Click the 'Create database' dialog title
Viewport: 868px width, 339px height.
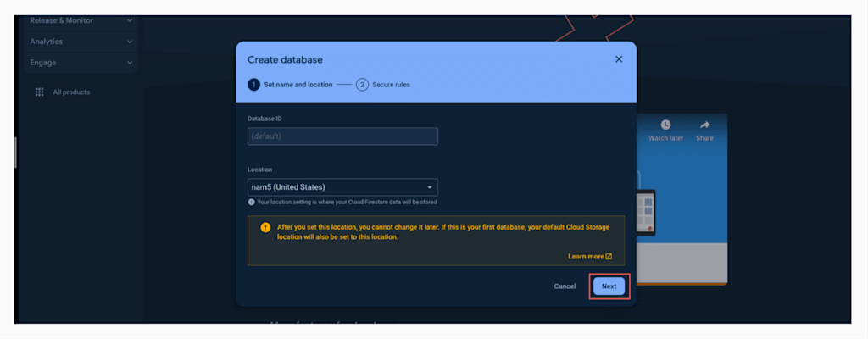tap(285, 60)
